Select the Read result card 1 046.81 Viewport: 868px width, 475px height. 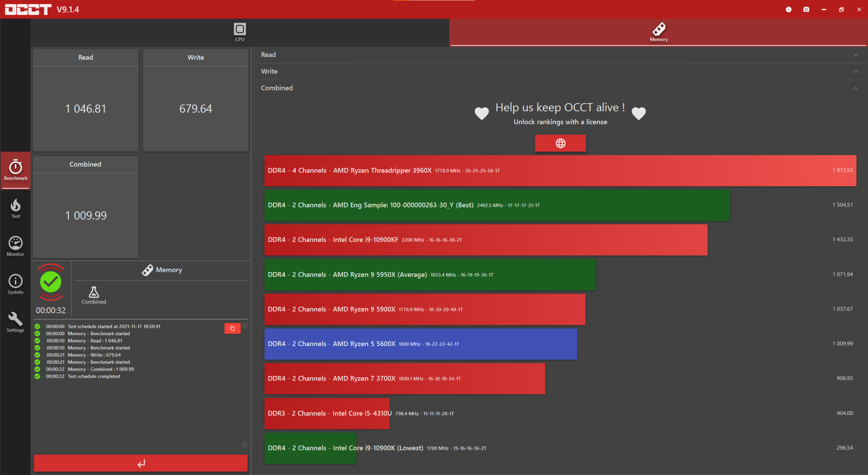(x=85, y=100)
